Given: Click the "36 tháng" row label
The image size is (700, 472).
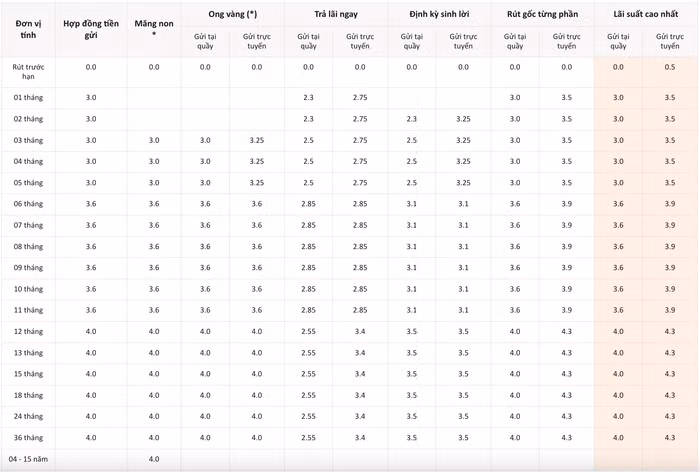Looking at the screenshot, I should click(28, 437).
